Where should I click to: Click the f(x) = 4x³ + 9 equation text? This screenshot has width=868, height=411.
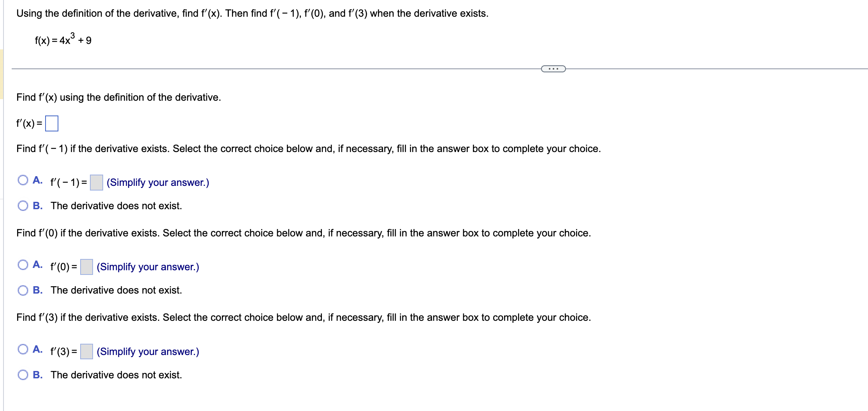point(62,40)
